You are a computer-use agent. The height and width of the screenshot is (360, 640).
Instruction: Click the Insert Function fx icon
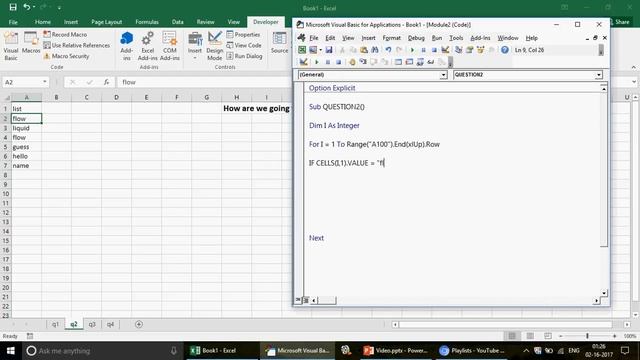pyautogui.click(x=106, y=82)
